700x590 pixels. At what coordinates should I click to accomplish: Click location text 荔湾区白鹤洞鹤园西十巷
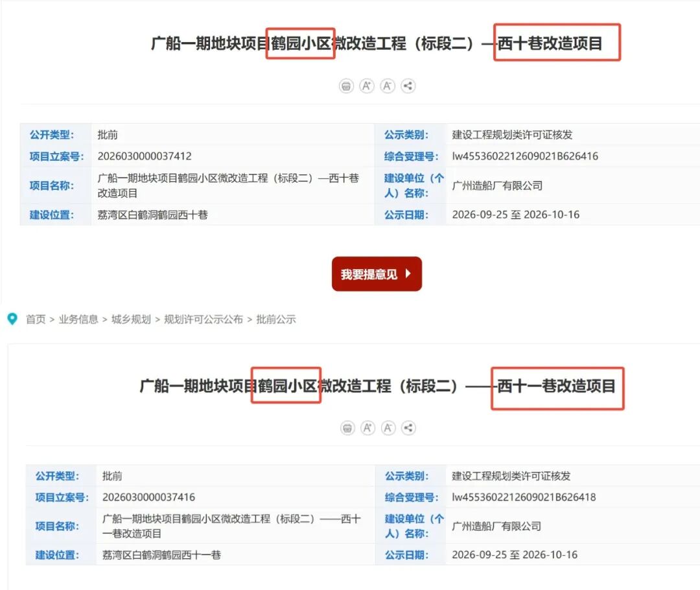153,215
